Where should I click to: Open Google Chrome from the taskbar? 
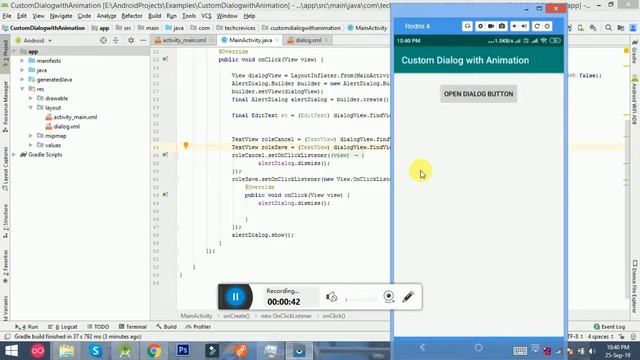[x=154, y=351]
